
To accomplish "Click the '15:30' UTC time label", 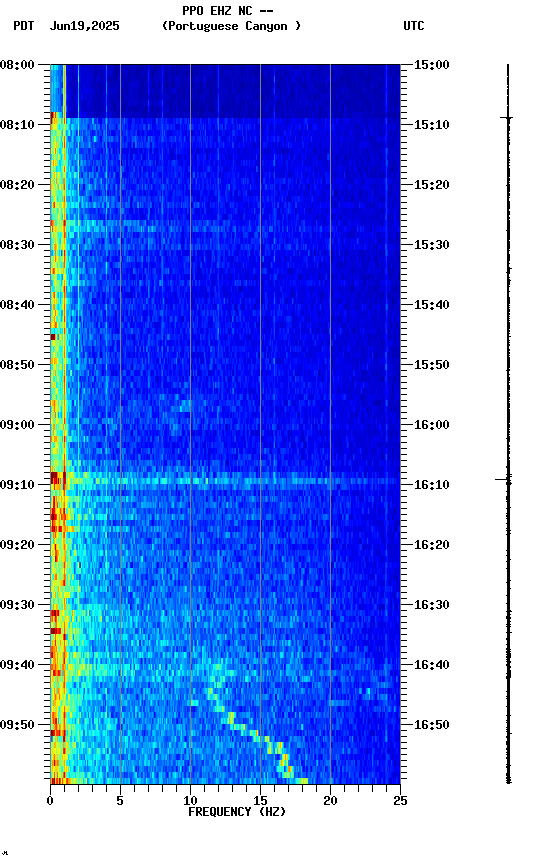I will tap(431, 245).
